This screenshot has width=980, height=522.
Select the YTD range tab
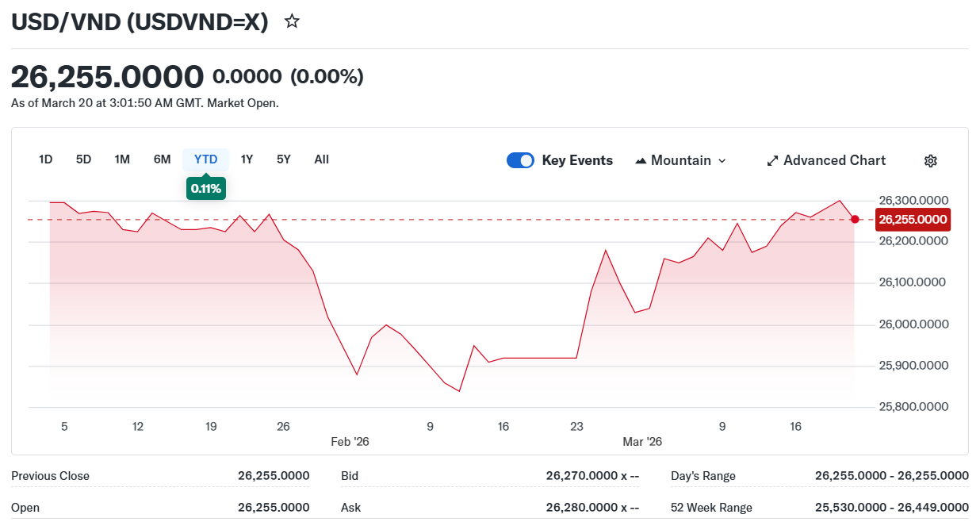[205, 159]
